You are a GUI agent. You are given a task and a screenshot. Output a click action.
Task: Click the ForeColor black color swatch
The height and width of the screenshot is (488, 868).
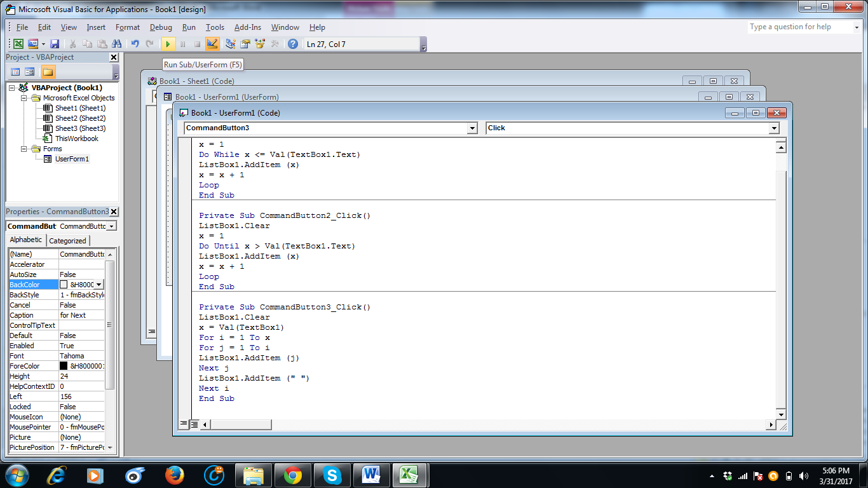click(x=64, y=366)
